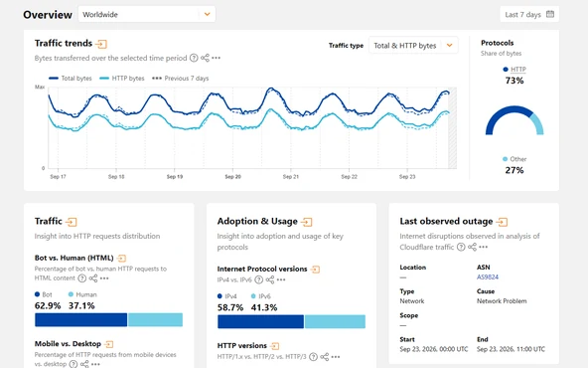Viewport: 588px width, 368px height.
Task: Show help for Bot vs. Human chart
Action: 81,278
